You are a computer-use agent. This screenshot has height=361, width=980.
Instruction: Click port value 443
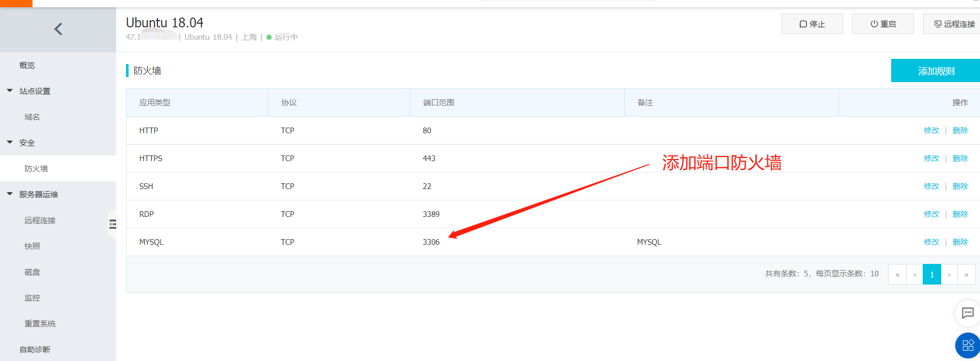tap(429, 158)
